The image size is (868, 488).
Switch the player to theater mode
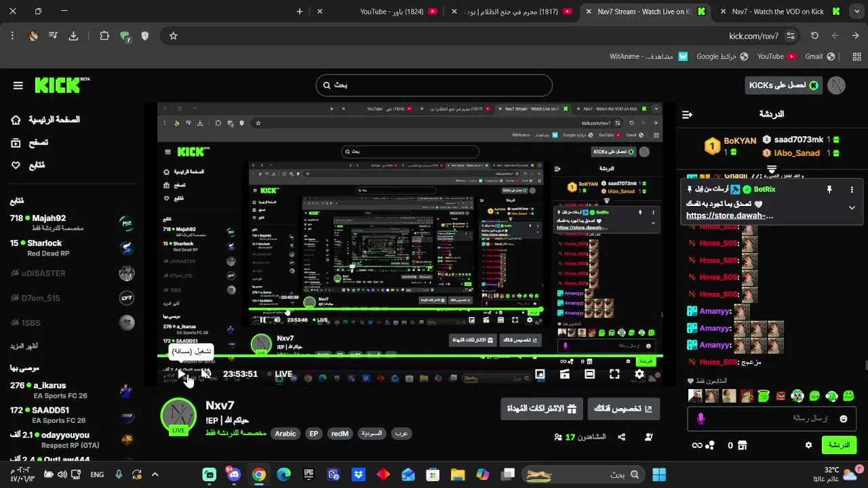[x=589, y=374]
